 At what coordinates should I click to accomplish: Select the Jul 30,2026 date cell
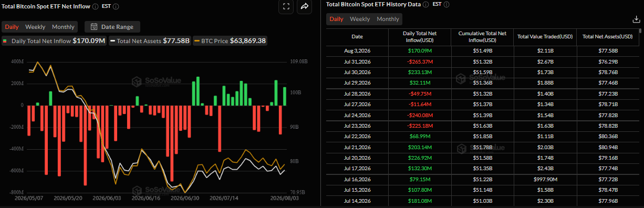357,72
